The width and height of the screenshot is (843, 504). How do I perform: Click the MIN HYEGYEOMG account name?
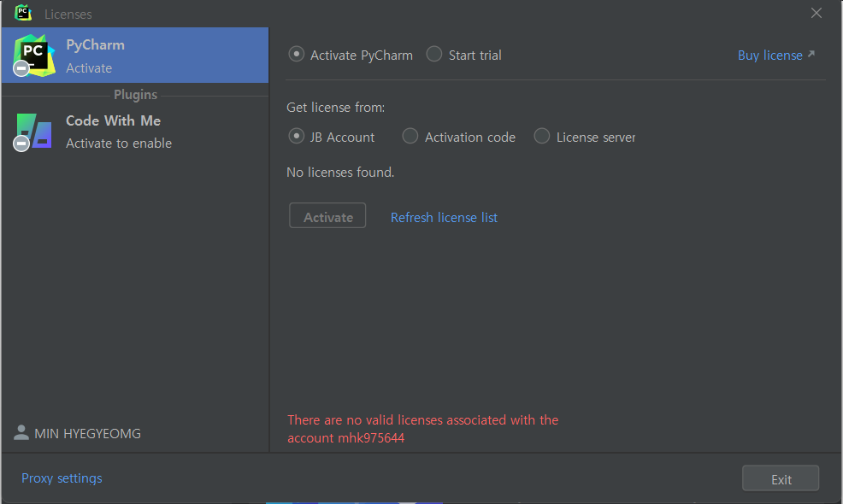click(x=87, y=434)
